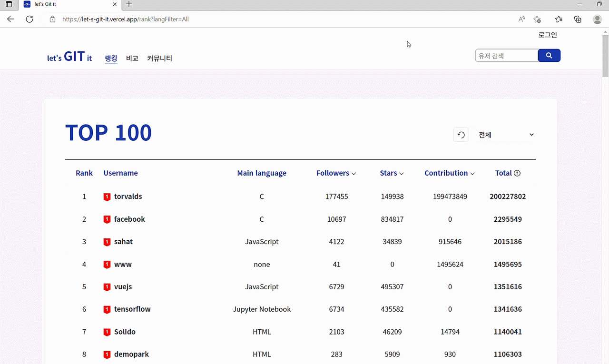
Task: Click the TOP 100 heading
Action: 108,133
